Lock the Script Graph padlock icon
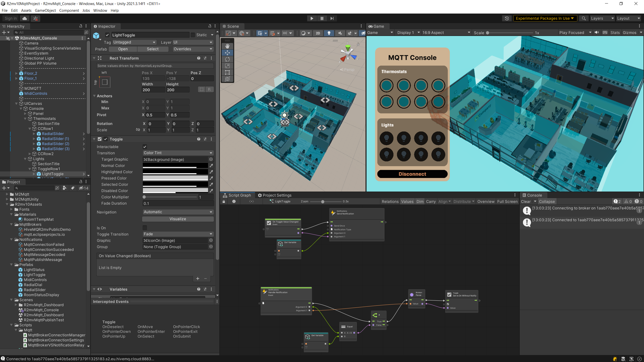The height and width of the screenshot is (362, 644). tap(224, 201)
